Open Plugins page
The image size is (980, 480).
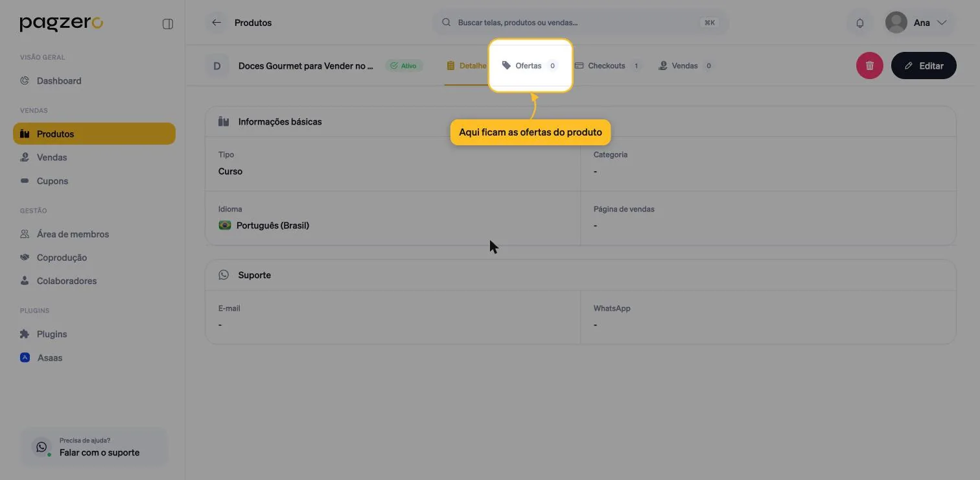tap(94, 334)
